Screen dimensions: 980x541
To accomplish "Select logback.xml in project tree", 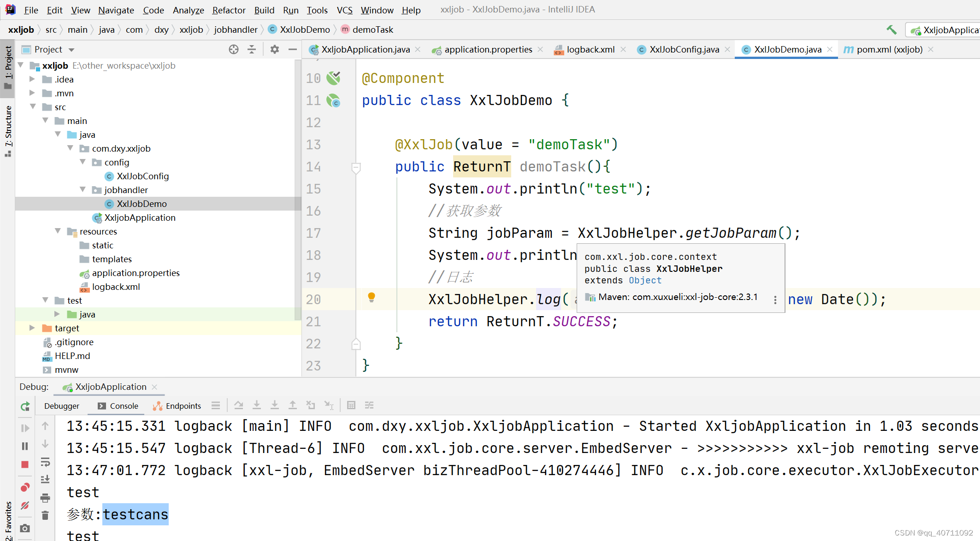I will [x=116, y=287].
